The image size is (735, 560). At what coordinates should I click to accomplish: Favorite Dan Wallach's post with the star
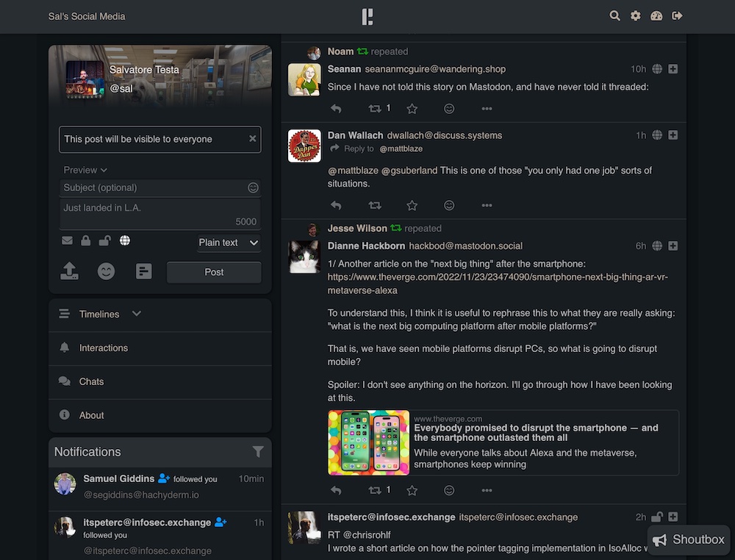pyautogui.click(x=412, y=206)
